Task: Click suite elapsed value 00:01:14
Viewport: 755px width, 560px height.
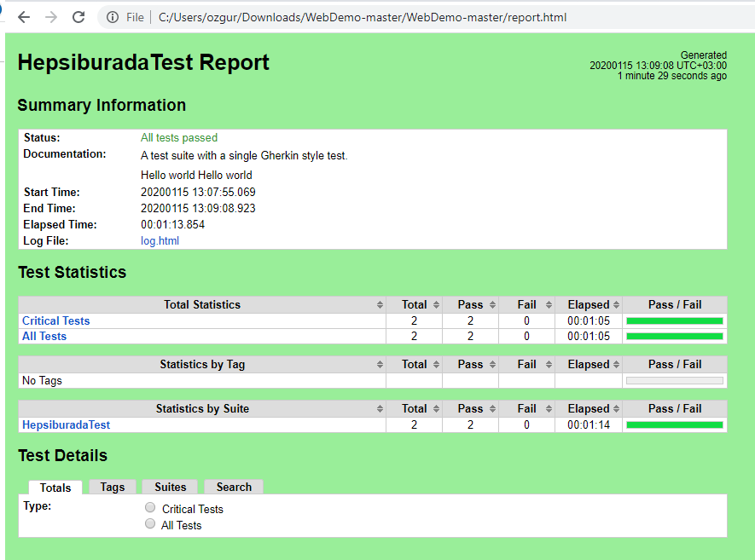Action: [589, 424]
